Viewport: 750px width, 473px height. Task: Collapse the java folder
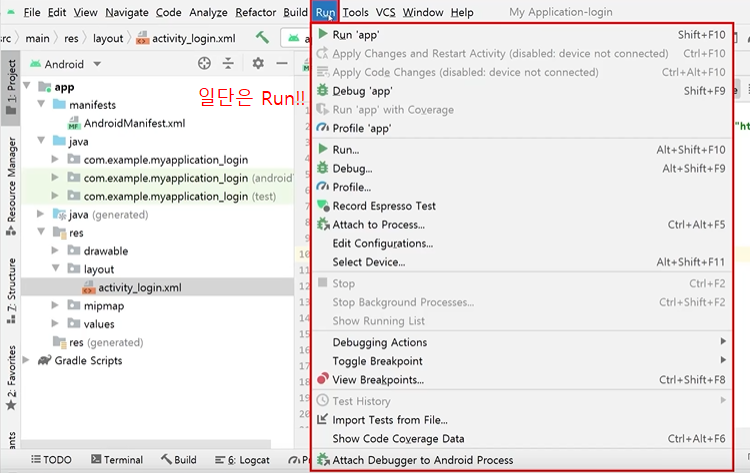41,141
